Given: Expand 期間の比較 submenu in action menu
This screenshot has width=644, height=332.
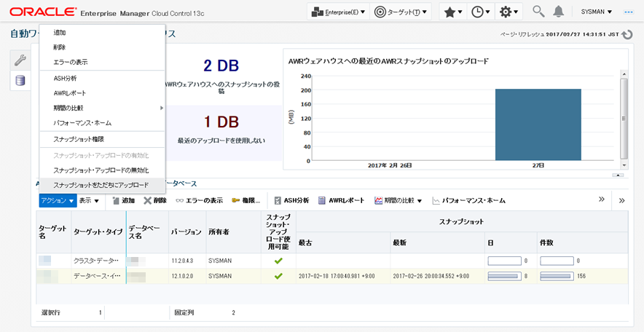Looking at the screenshot, I should tap(102, 108).
